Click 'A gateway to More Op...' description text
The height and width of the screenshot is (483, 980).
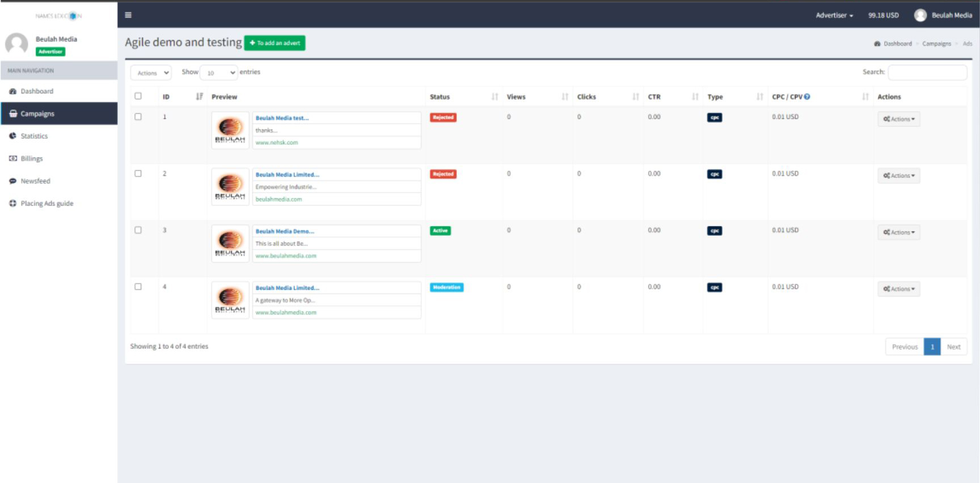tap(285, 300)
